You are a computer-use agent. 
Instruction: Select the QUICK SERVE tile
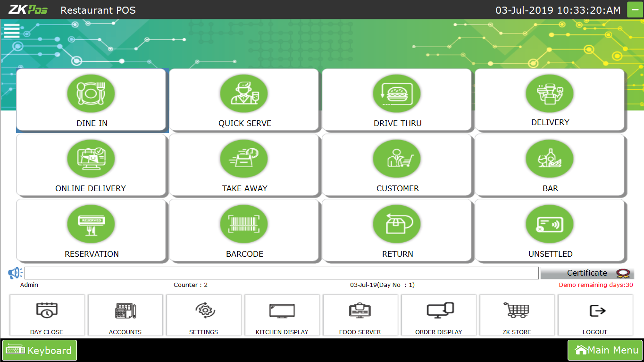pyautogui.click(x=244, y=100)
